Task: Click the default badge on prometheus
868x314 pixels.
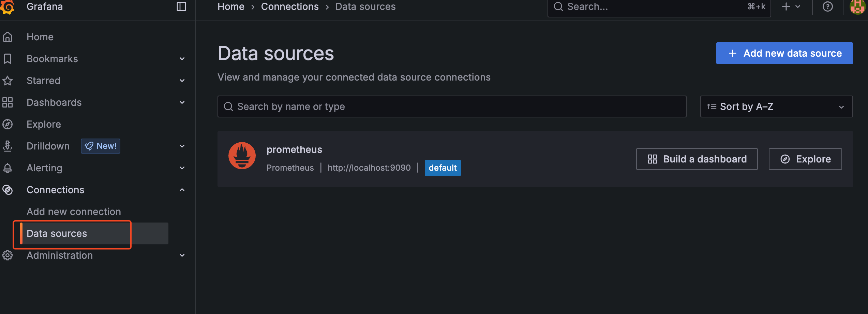Action: click(x=443, y=168)
